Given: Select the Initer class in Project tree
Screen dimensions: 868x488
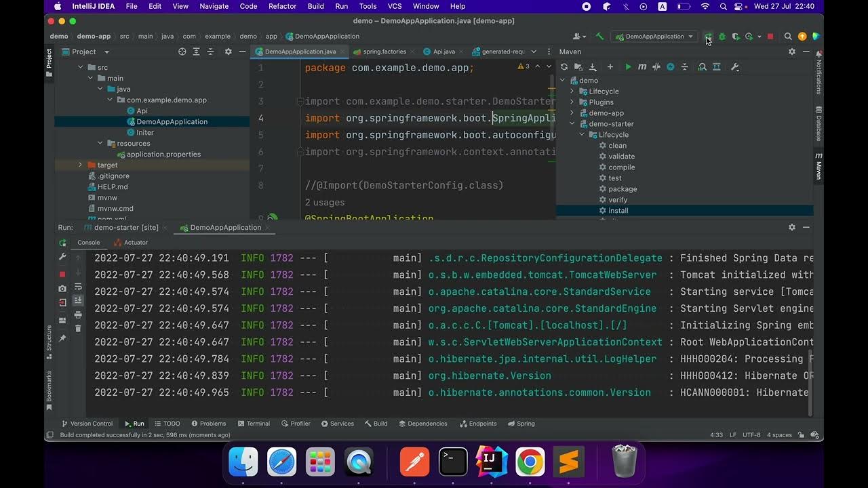Looking at the screenshot, I should (x=145, y=132).
